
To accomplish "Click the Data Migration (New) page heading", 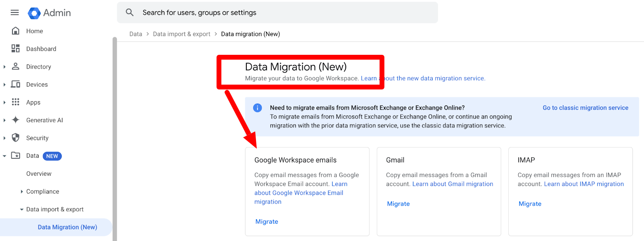I will coord(296,67).
